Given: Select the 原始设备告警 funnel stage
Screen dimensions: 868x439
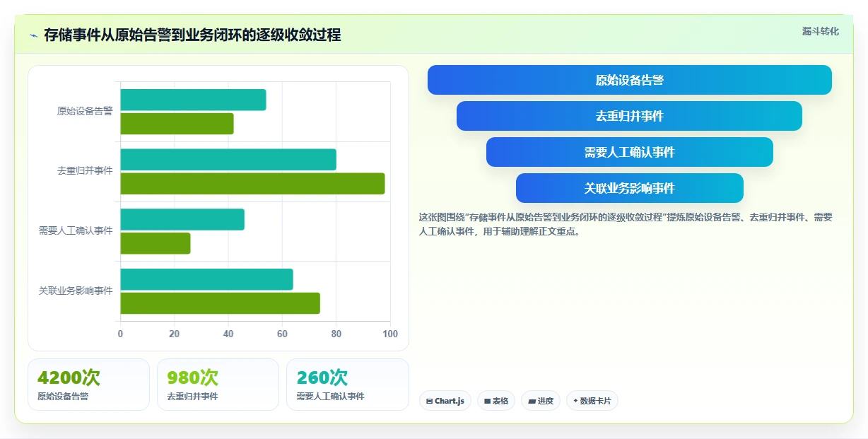Looking at the screenshot, I should (x=630, y=80).
